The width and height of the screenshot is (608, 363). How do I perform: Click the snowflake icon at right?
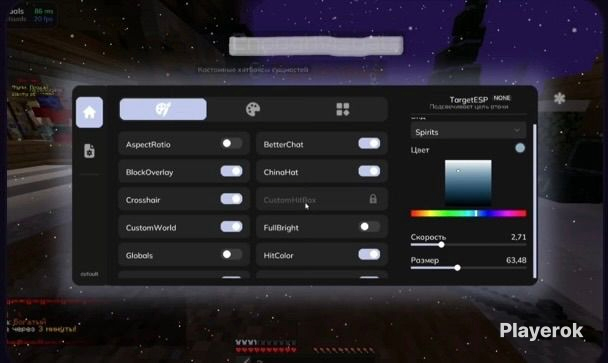(559, 98)
